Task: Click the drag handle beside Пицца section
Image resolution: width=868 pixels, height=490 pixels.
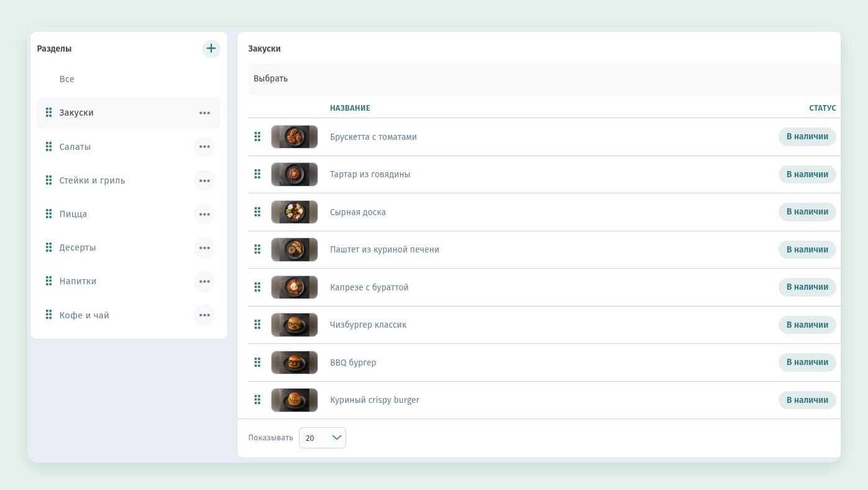Action: 48,214
